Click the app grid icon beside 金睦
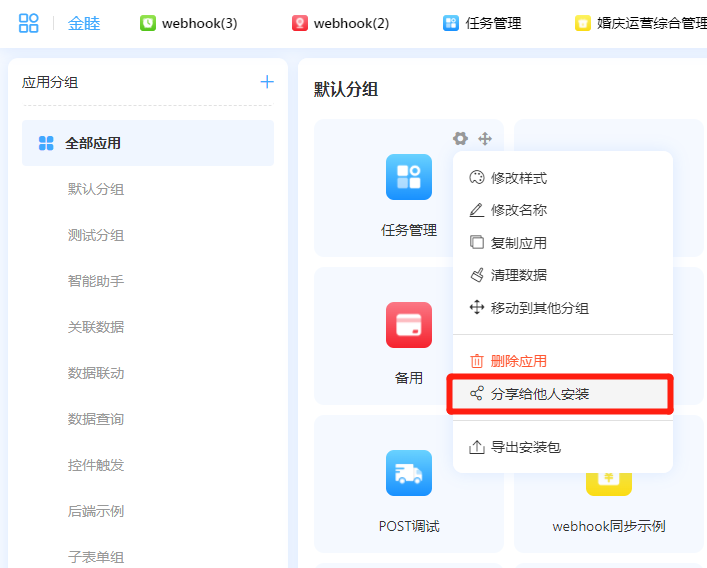This screenshot has width=707, height=568. [x=29, y=23]
